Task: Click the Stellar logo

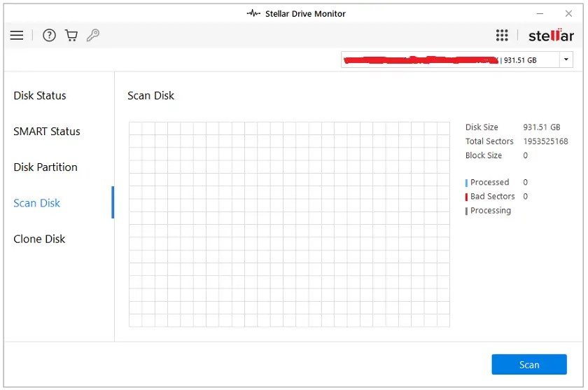Action: pos(551,36)
